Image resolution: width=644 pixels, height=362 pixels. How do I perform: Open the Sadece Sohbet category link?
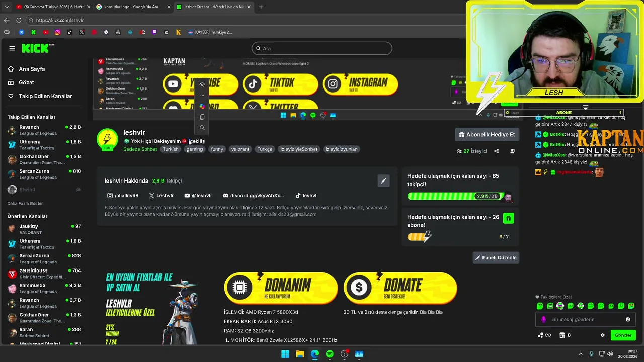pyautogui.click(x=140, y=149)
